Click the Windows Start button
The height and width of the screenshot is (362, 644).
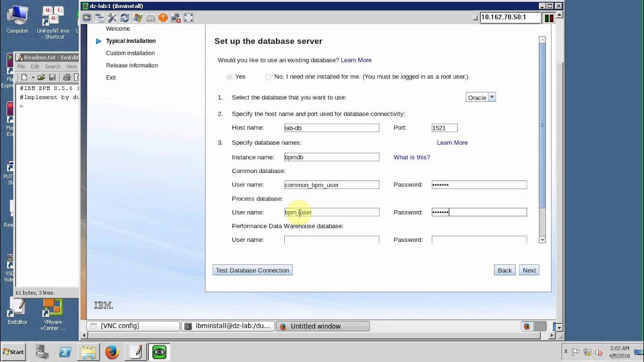pos(14,352)
